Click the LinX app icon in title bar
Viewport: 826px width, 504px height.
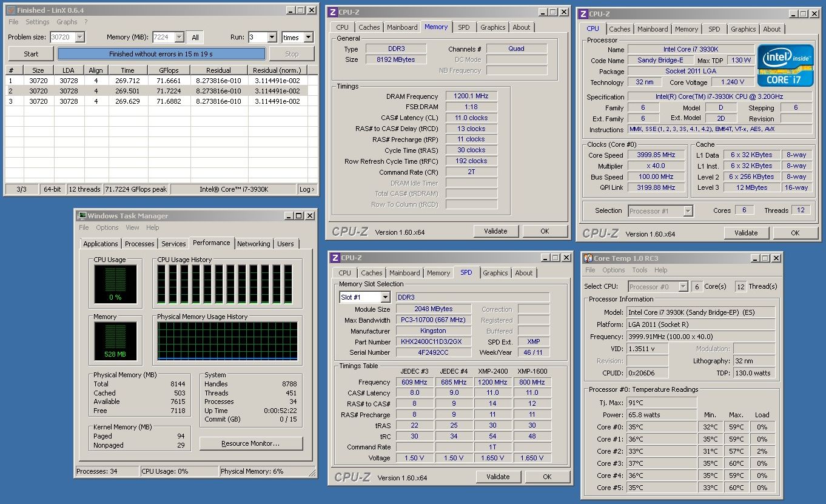[10, 10]
